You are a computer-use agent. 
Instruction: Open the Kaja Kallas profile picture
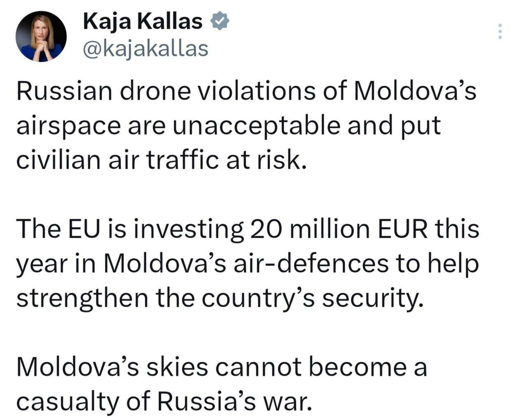[41, 36]
